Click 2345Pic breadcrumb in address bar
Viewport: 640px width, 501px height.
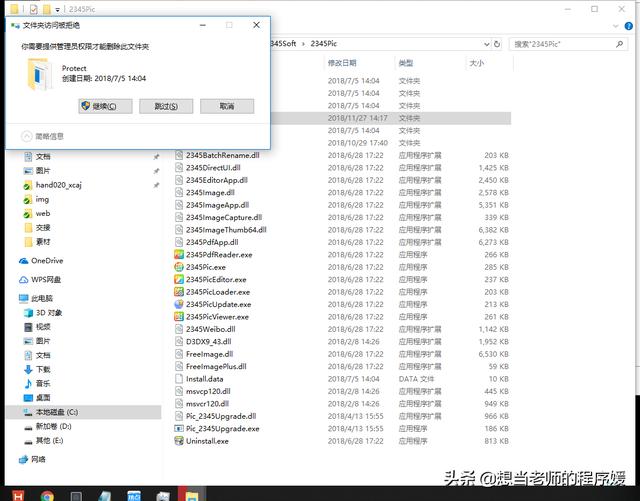324,44
